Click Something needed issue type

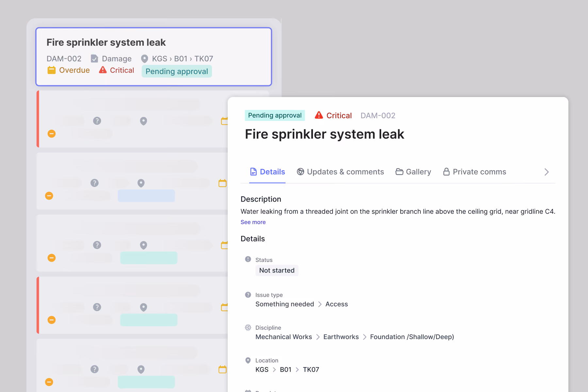click(285, 304)
